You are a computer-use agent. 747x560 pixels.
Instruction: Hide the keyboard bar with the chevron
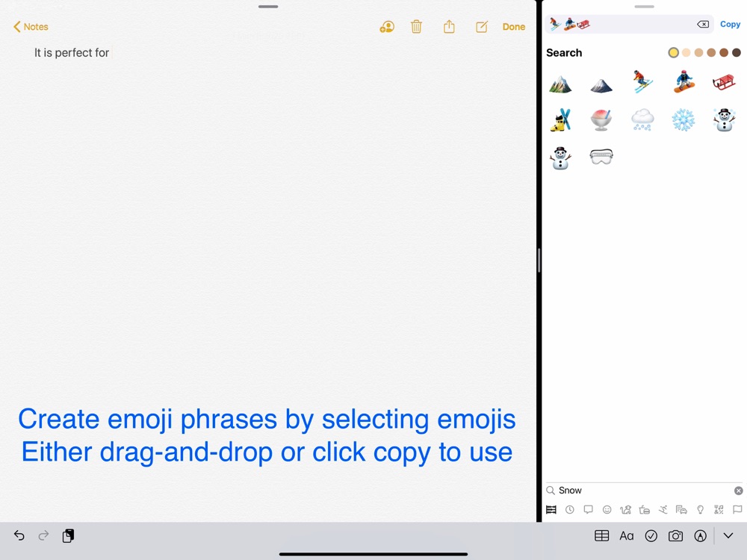(728, 535)
